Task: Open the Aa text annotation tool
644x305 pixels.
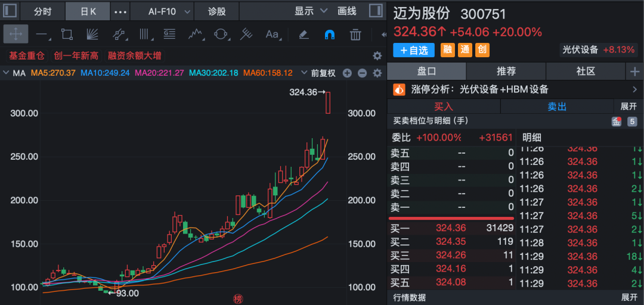Action: click(x=272, y=34)
